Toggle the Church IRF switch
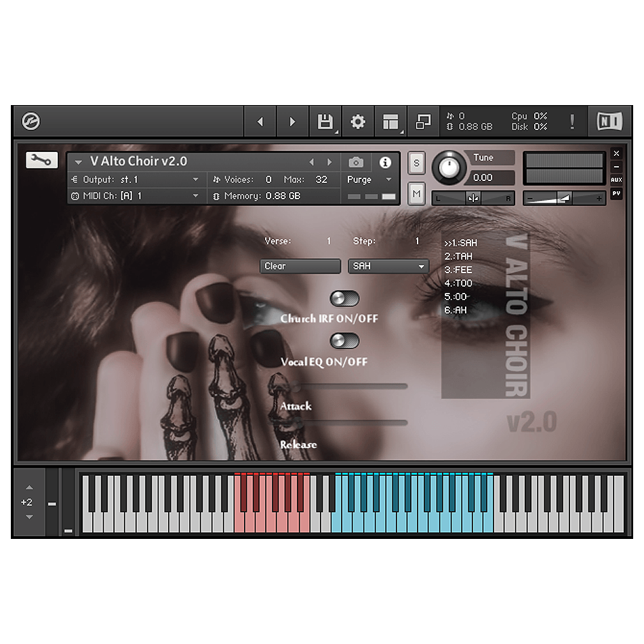 pyautogui.click(x=344, y=298)
